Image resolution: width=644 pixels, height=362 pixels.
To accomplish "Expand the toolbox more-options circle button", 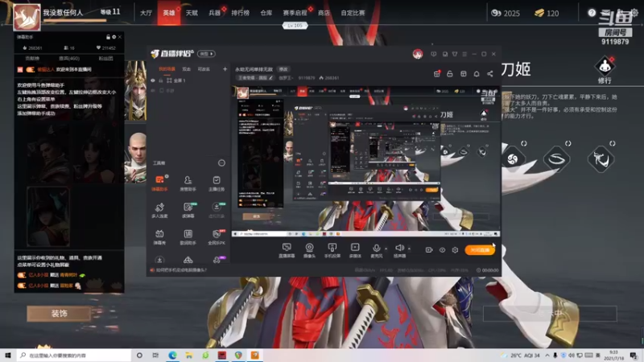I will (221, 163).
